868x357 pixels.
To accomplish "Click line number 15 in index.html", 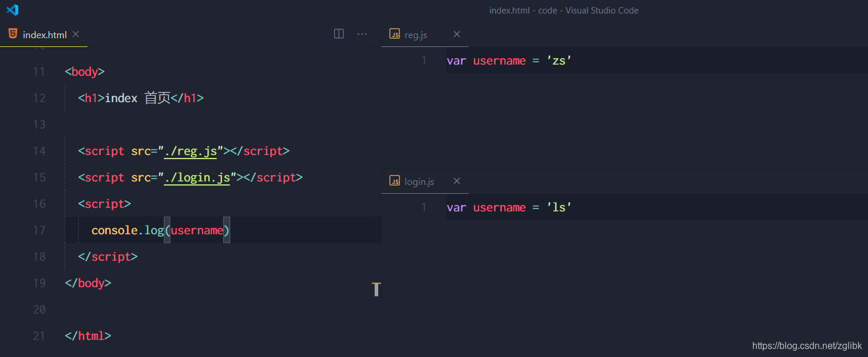I will (x=39, y=177).
